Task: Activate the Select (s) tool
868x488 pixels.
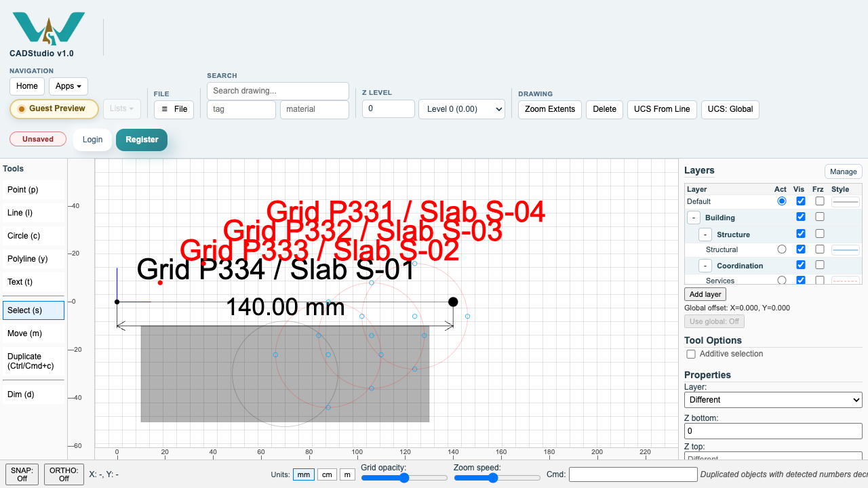Action: coord(33,310)
